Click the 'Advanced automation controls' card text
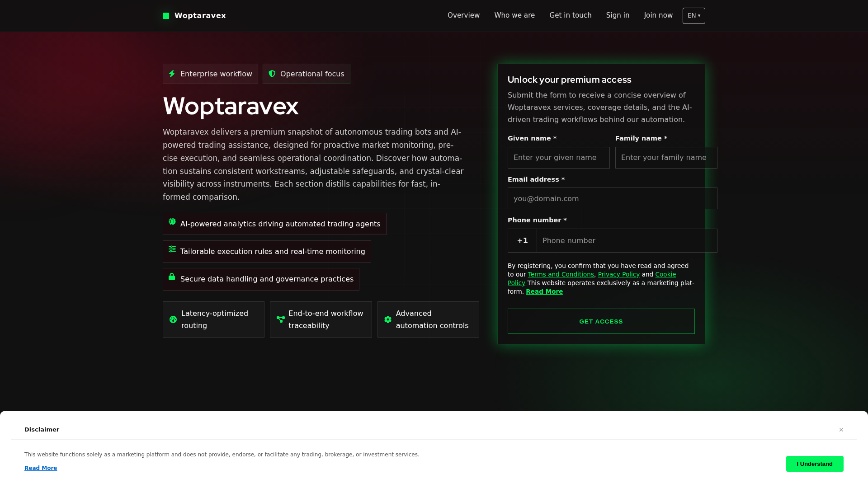Screen dimensions: 868x488 click(432, 319)
